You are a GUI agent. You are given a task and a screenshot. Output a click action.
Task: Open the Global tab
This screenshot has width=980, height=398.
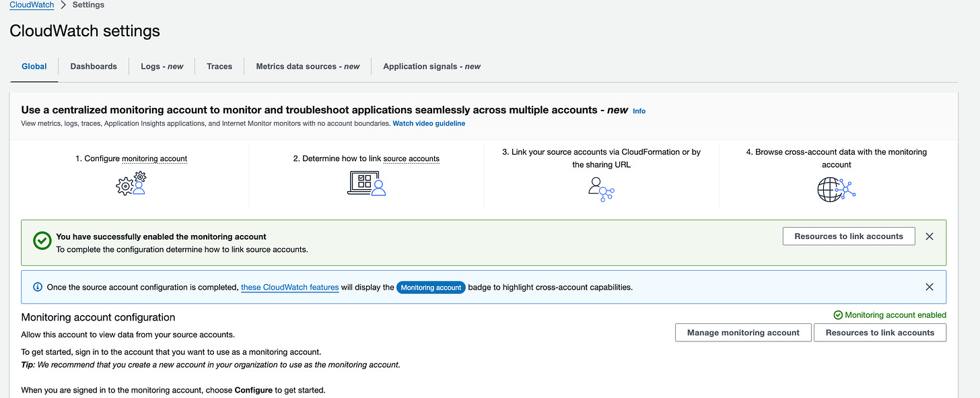pos(34,67)
